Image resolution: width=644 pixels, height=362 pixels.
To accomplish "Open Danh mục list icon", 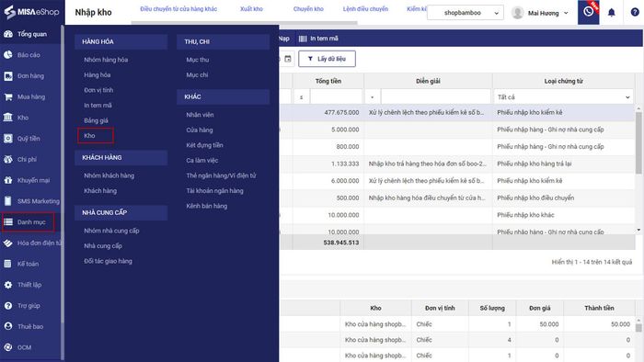I will (x=7, y=222).
